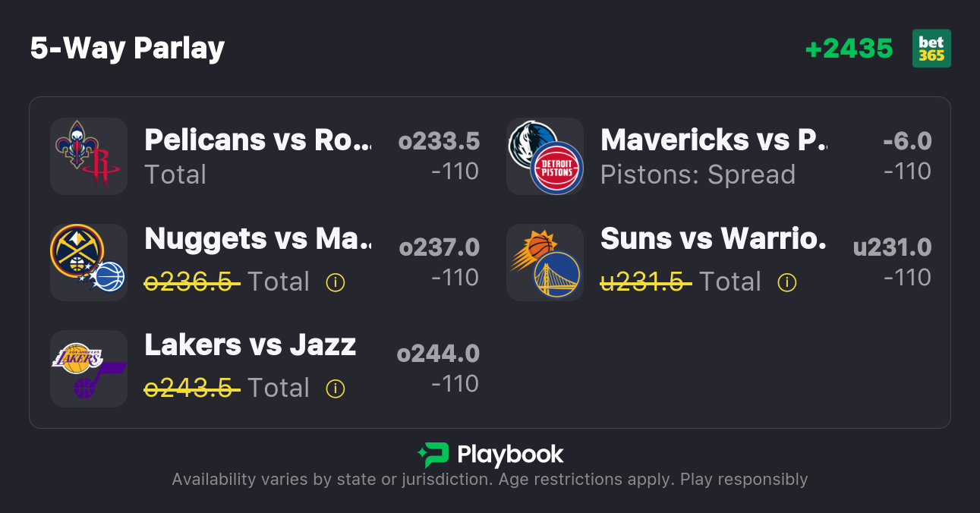Click the Lakers vs Jazz team logos
Image resolution: width=980 pixels, height=513 pixels.
coord(89,369)
